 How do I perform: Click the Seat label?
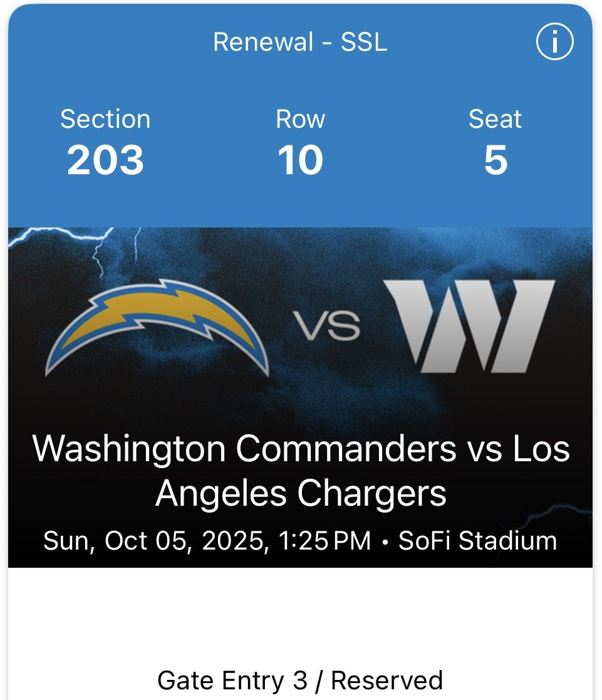pos(495,119)
